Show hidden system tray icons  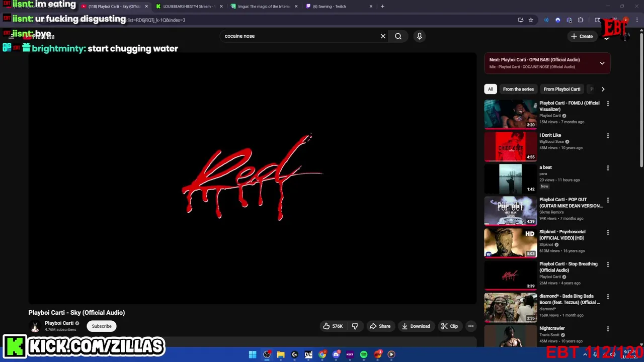(x=585, y=354)
